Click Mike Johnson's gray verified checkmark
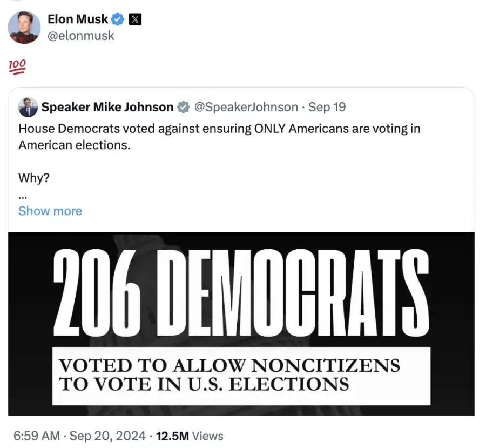This screenshot has width=486, height=448. [x=184, y=107]
